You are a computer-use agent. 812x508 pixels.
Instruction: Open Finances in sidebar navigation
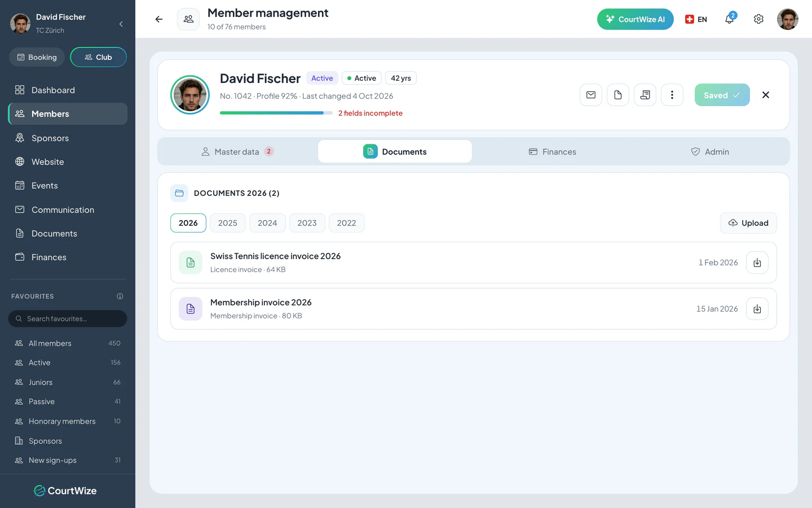68,257
